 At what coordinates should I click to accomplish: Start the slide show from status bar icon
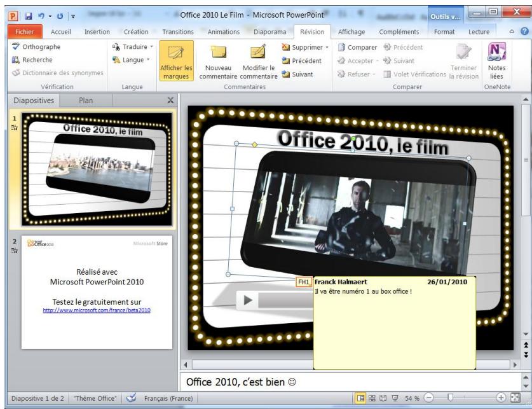click(x=395, y=398)
